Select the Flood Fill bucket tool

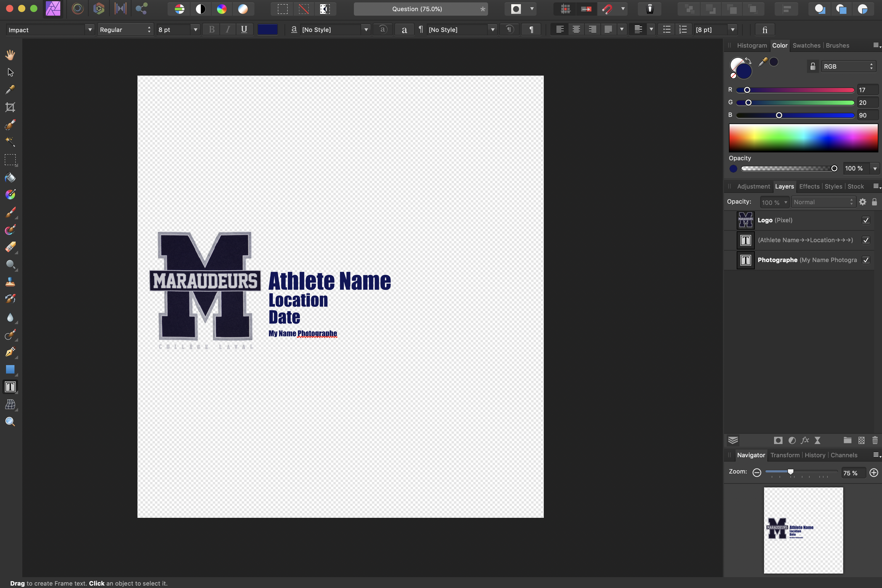[10, 177]
